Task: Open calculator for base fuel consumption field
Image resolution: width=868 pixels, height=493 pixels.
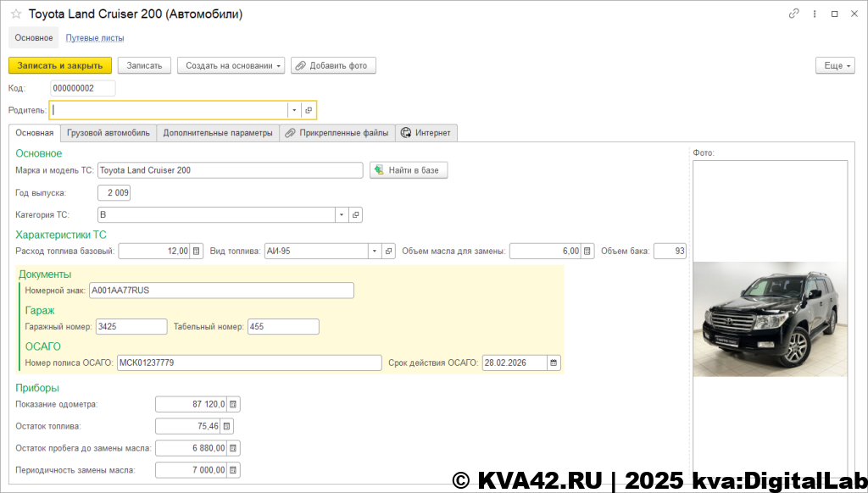Action: (197, 251)
